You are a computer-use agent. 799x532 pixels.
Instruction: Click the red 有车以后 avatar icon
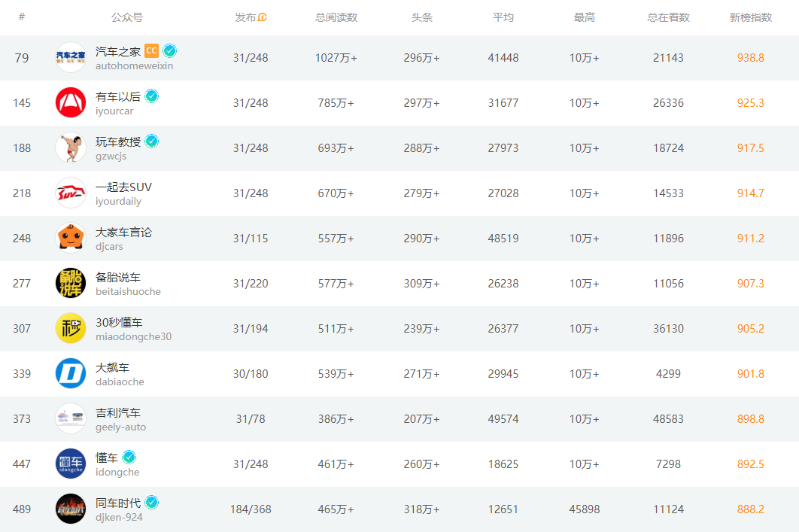tap(71, 103)
